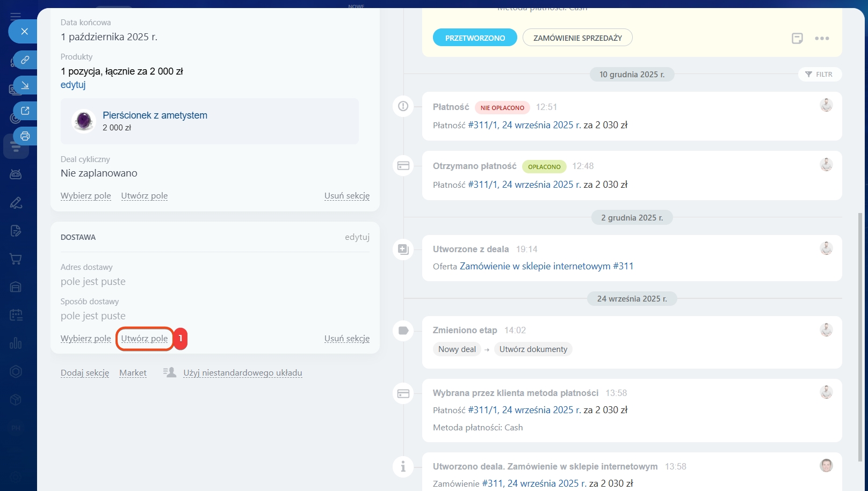
Task: Open the calendar tasks sidebar icon
Action: pyautogui.click(x=16, y=315)
